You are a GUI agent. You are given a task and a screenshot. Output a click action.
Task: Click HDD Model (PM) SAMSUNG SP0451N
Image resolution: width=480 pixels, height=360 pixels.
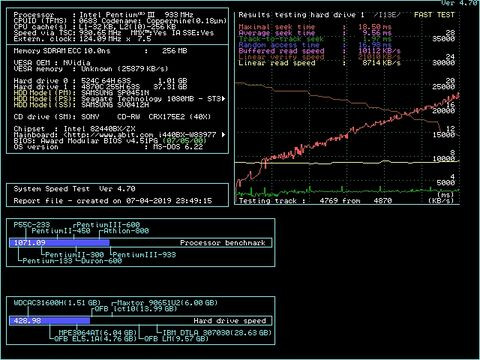[81, 93]
